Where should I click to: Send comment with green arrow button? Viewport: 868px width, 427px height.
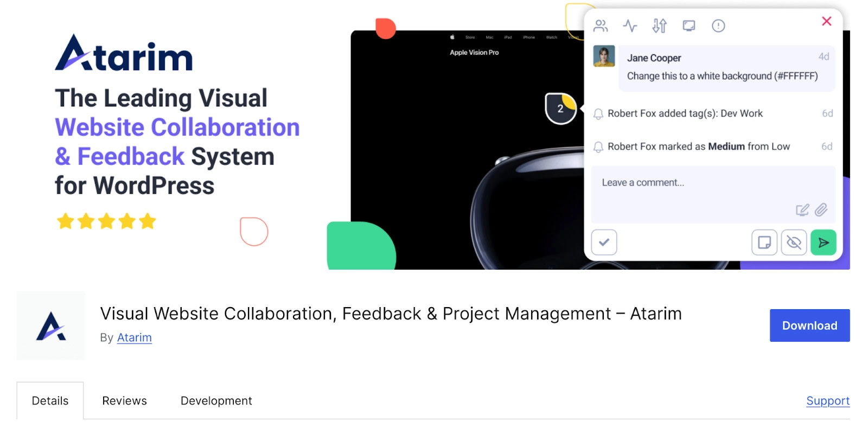[823, 242]
